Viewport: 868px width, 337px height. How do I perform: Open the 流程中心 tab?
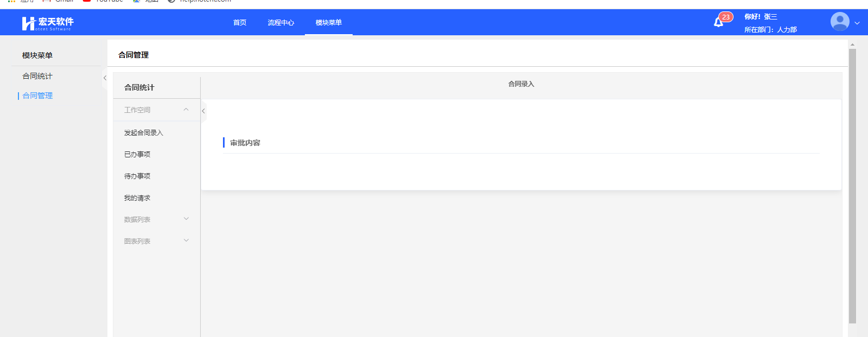pyautogui.click(x=280, y=22)
